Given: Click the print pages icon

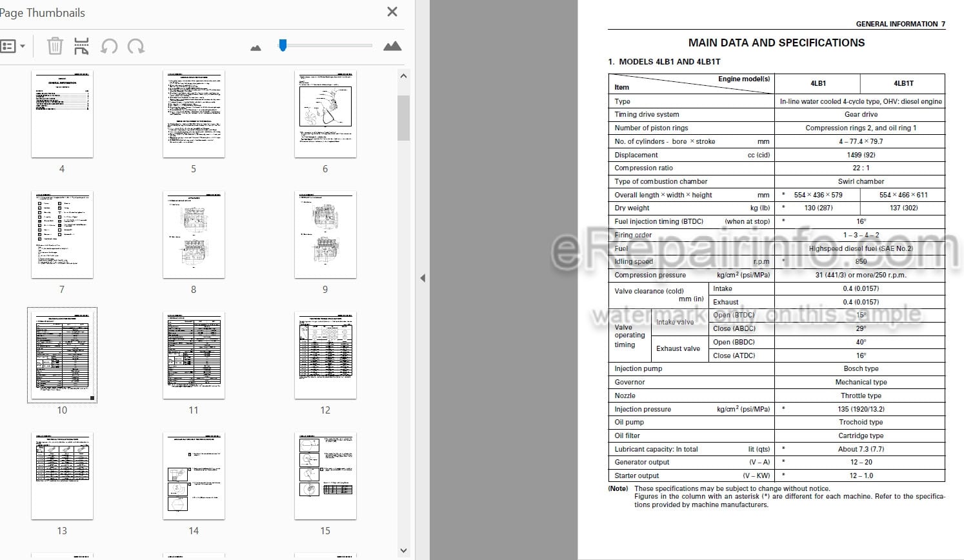Looking at the screenshot, I should pos(81,46).
